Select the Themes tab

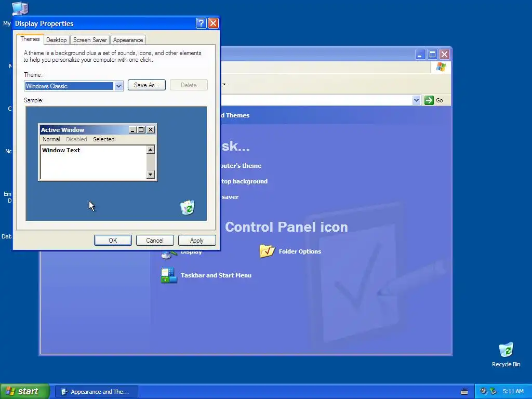(30, 39)
